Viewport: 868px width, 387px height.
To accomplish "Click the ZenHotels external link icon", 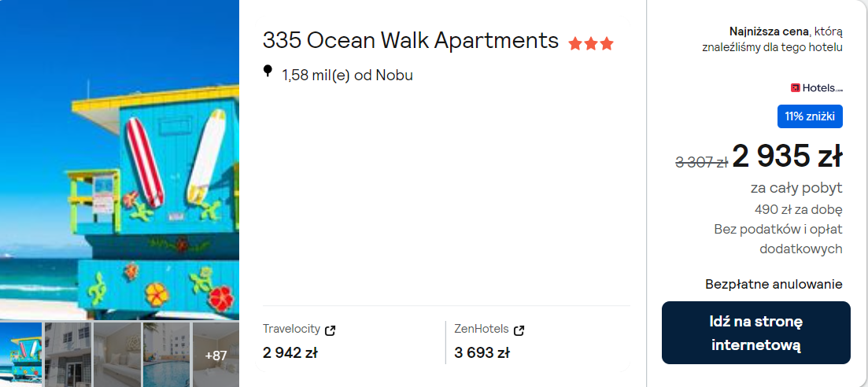I will pyautogui.click(x=519, y=330).
